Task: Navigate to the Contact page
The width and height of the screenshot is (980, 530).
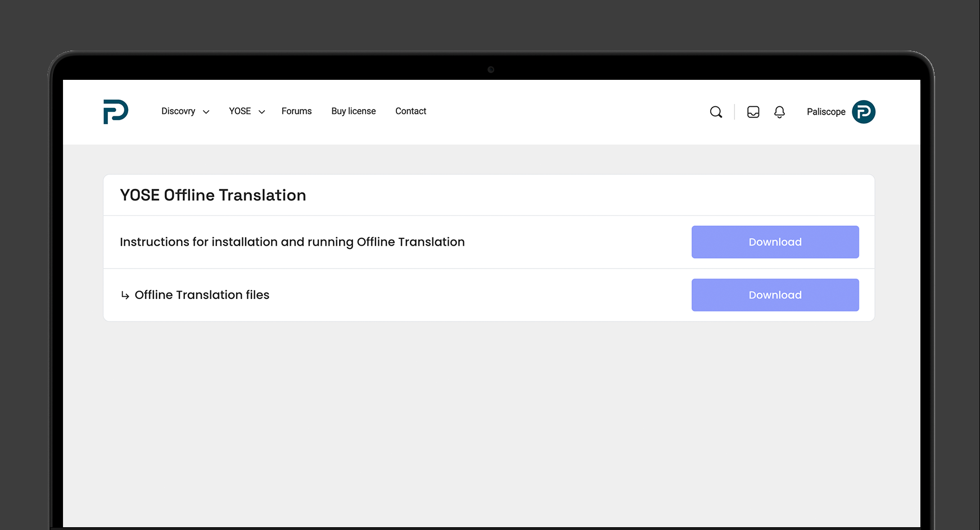Action: click(410, 111)
